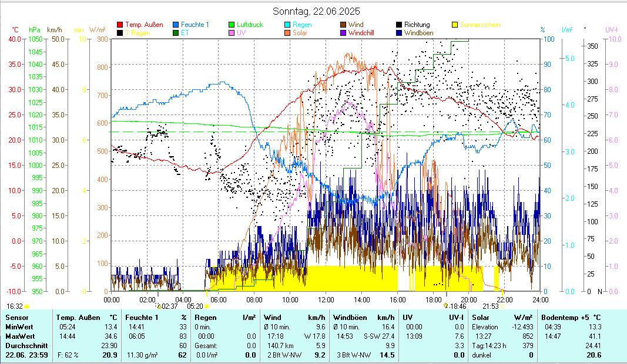Click the moon marker at 18:46
The height and width of the screenshot is (364, 627).
tap(445, 306)
